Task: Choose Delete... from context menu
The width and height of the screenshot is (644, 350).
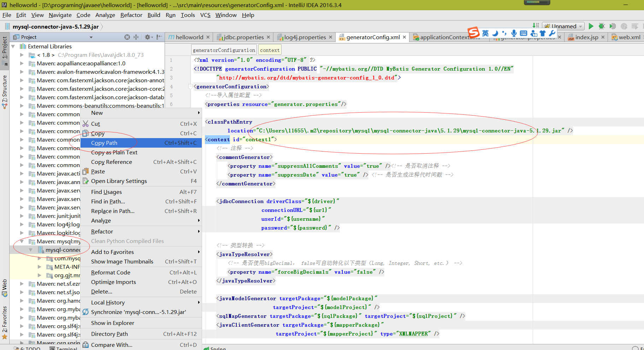Action: [x=141, y=291]
